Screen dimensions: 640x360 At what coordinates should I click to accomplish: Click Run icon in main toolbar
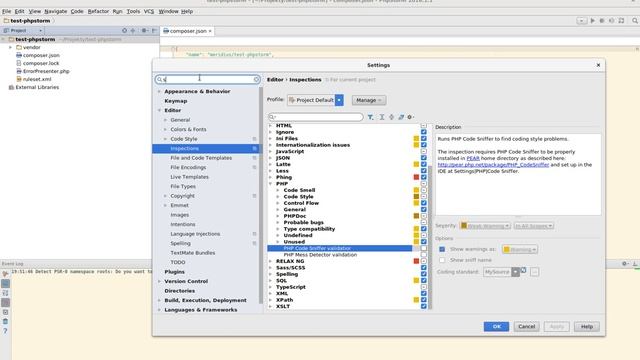[592, 20]
